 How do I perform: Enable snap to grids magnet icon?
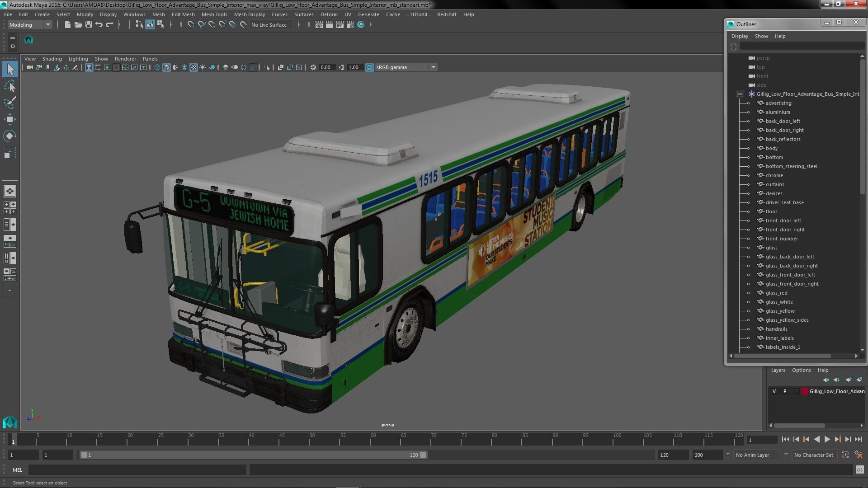(191, 24)
